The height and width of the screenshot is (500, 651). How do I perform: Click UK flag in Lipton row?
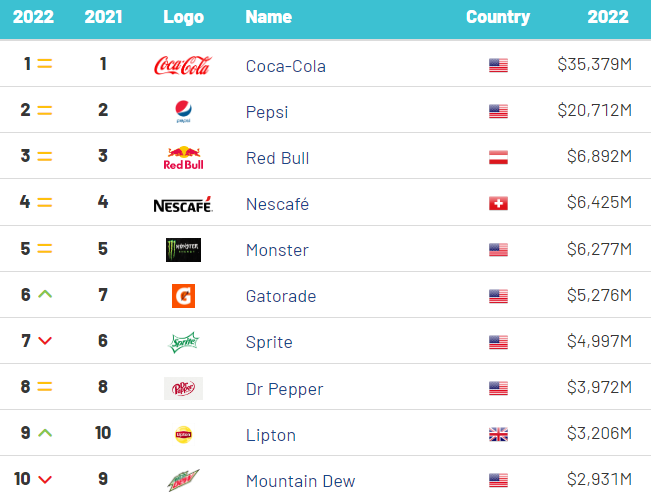tap(498, 434)
